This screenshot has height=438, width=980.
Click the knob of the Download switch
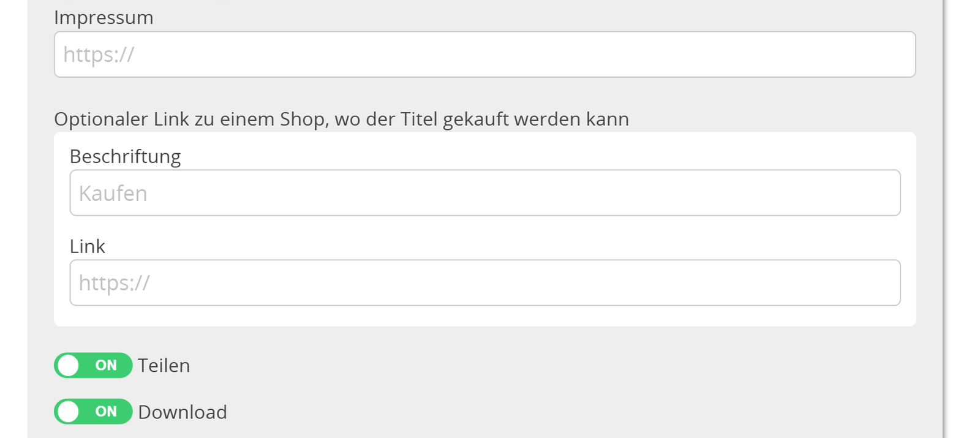(x=69, y=412)
